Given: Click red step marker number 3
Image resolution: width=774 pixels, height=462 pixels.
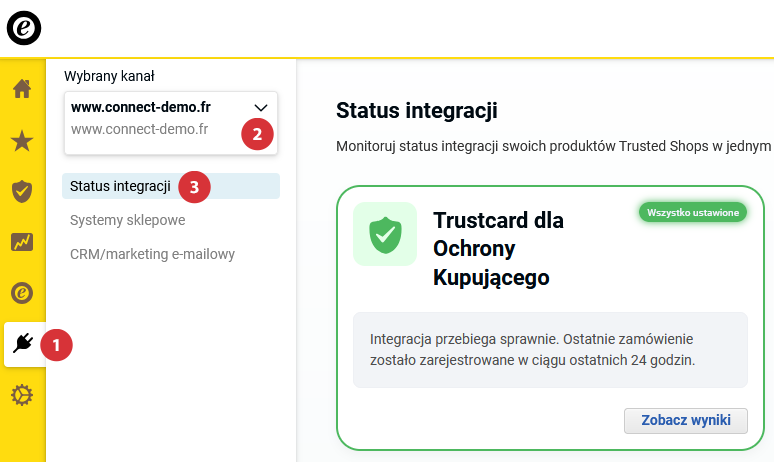Looking at the screenshot, I should click(x=194, y=186).
